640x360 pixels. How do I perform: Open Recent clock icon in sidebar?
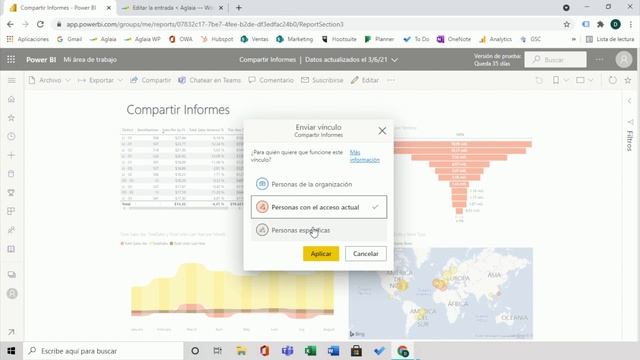[11, 136]
